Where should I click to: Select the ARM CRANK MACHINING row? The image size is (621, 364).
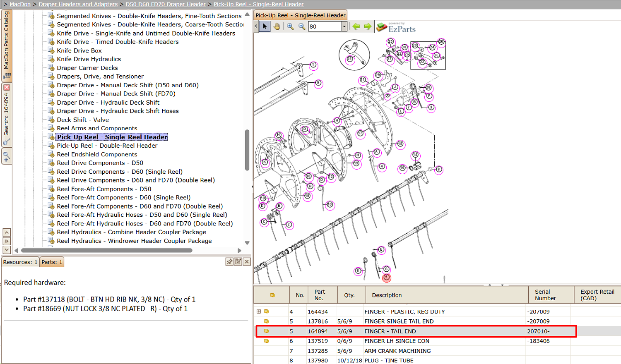(x=437, y=351)
